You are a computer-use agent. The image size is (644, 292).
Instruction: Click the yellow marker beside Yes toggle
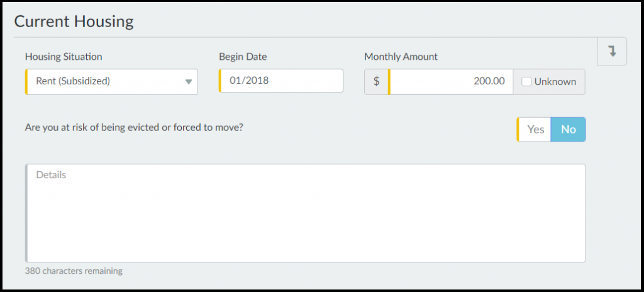(518, 130)
